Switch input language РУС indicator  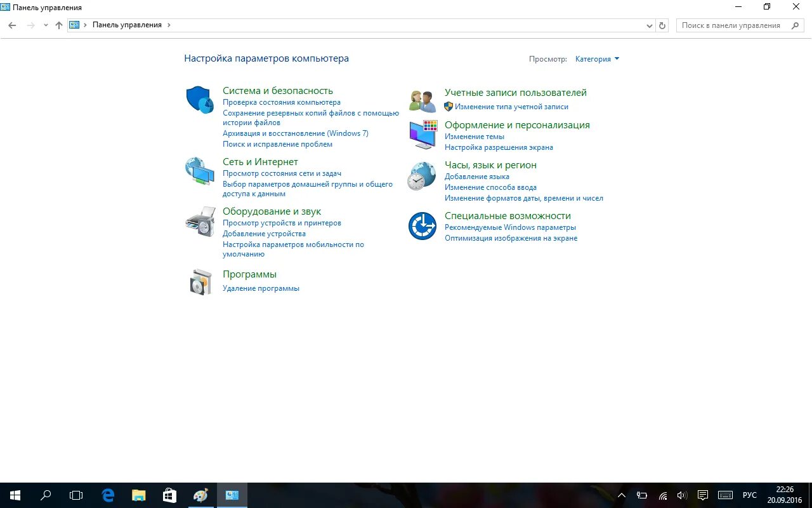tap(750, 495)
